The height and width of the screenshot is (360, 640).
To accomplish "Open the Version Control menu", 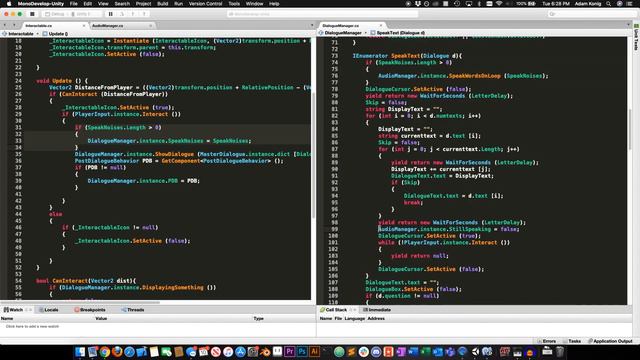I will [205, 4].
